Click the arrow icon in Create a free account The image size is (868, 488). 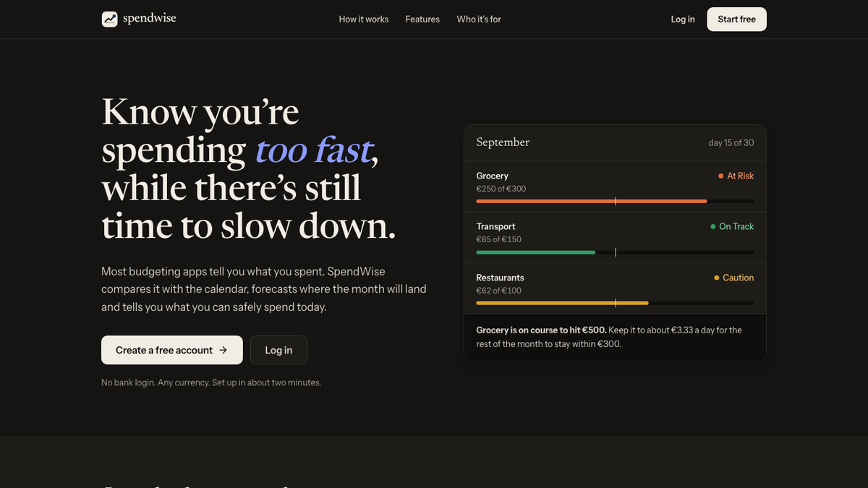(223, 350)
